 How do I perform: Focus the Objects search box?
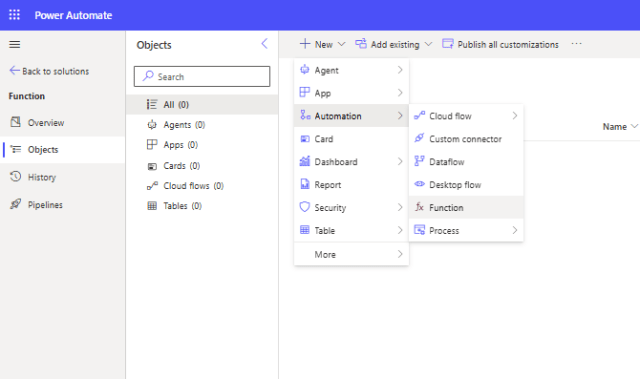coord(202,76)
